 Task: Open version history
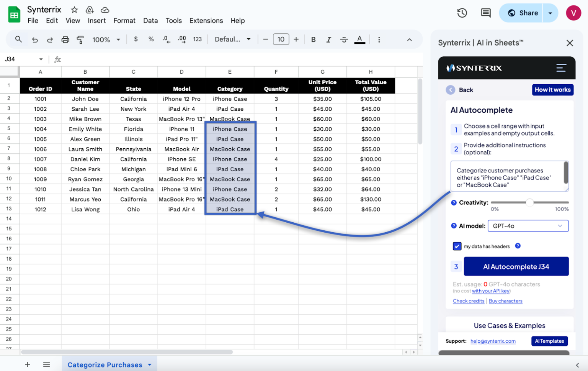pos(462,13)
